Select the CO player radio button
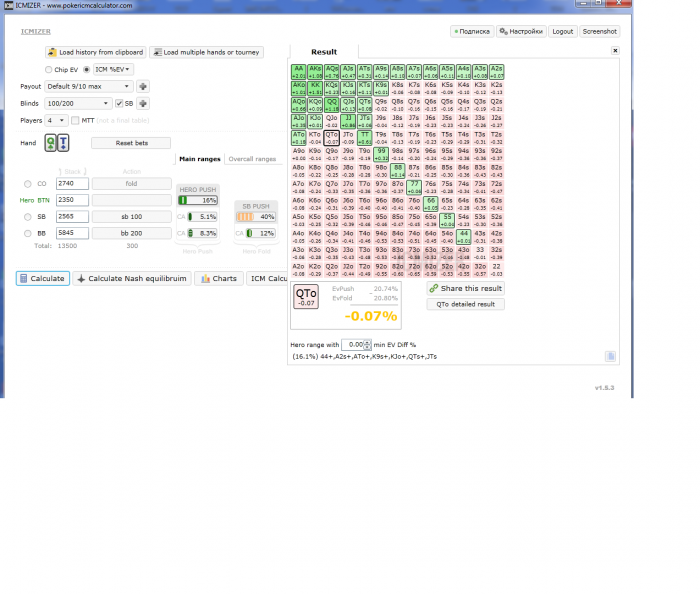The height and width of the screenshot is (594, 700). click(28, 184)
